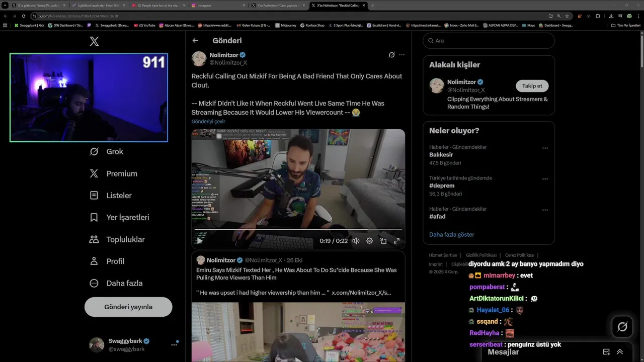Click the Grok icon on Nolimitzor's post
The width and height of the screenshot is (644, 362).
[391, 55]
